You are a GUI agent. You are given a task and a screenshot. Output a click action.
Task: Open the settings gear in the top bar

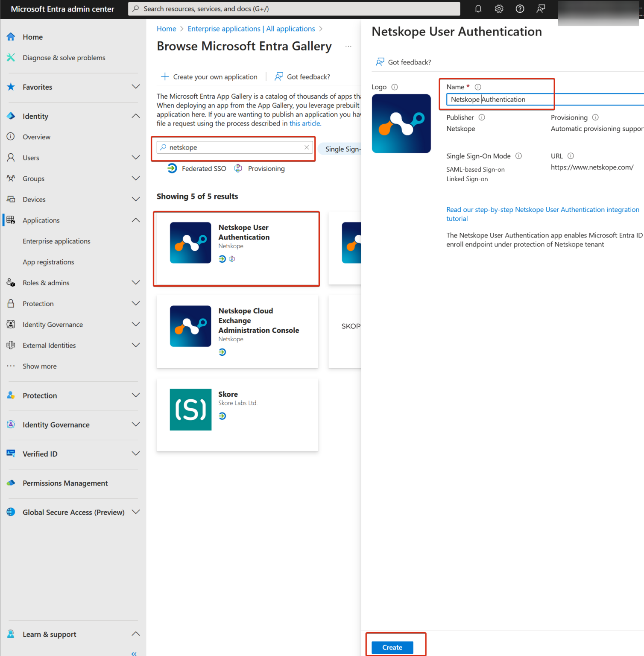(499, 9)
